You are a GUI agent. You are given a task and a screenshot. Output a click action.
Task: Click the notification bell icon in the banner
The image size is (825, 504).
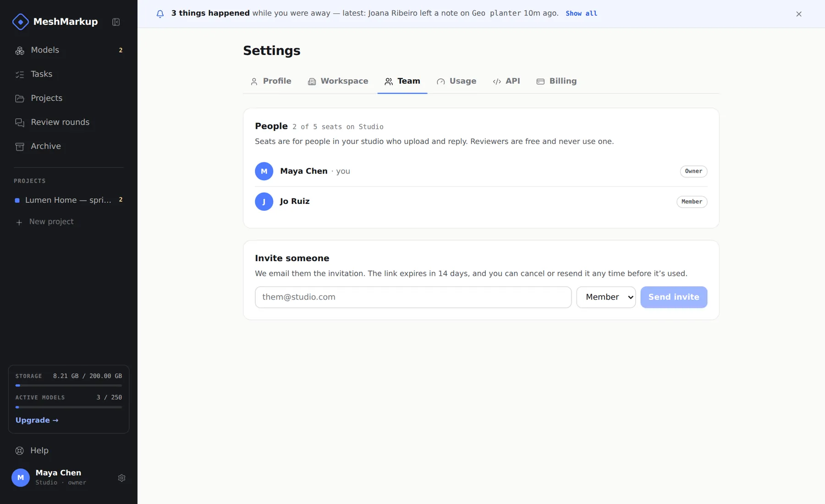[160, 14]
